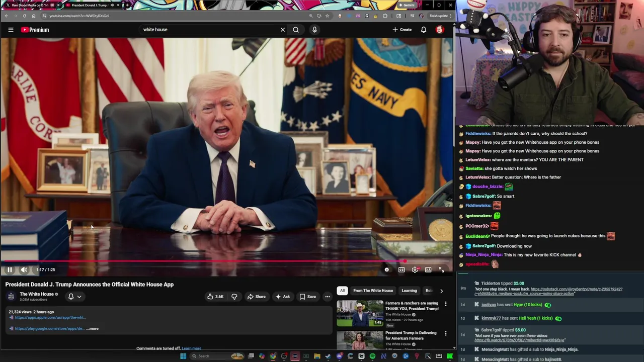Open Steam from the taskbar
Screen dimensions: 644x362
tap(328, 356)
